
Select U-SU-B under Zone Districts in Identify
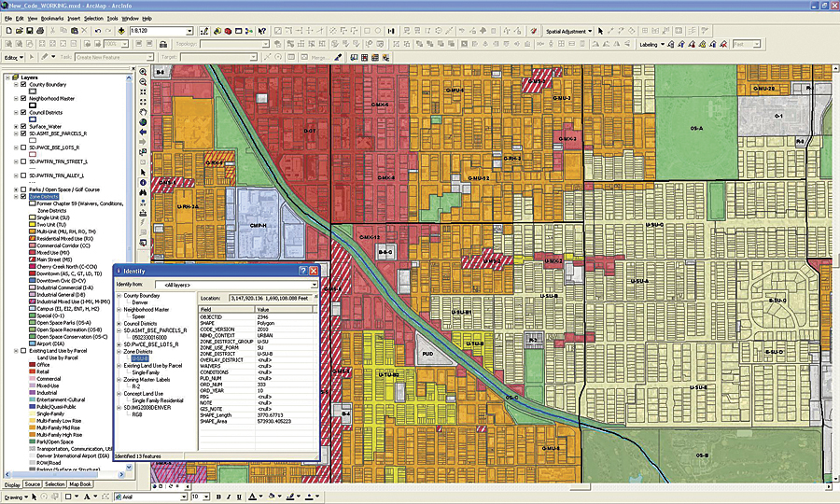140,358
